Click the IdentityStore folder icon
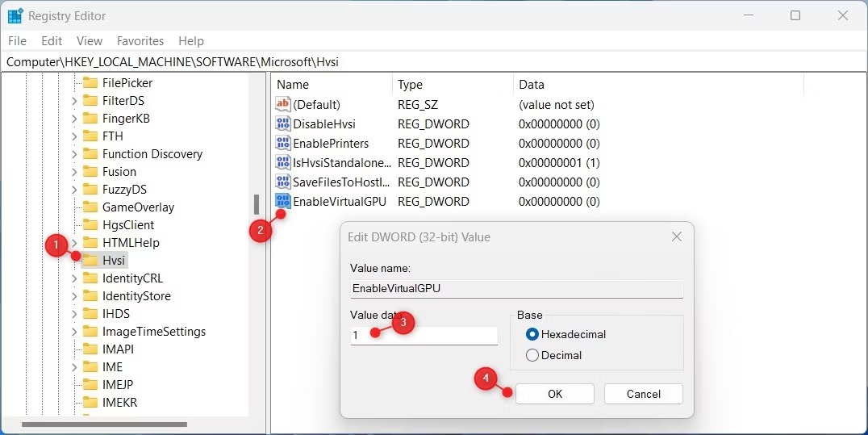This screenshot has height=435, width=868. (x=90, y=295)
